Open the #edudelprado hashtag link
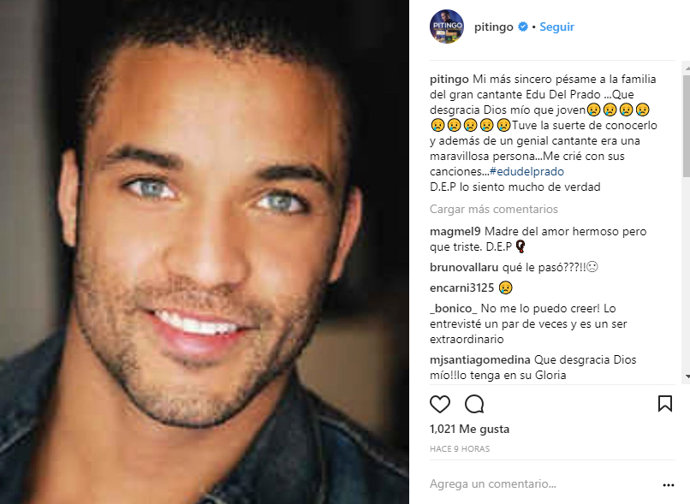Image resolution: width=690 pixels, height=504 pixels. tap(527, 171)
